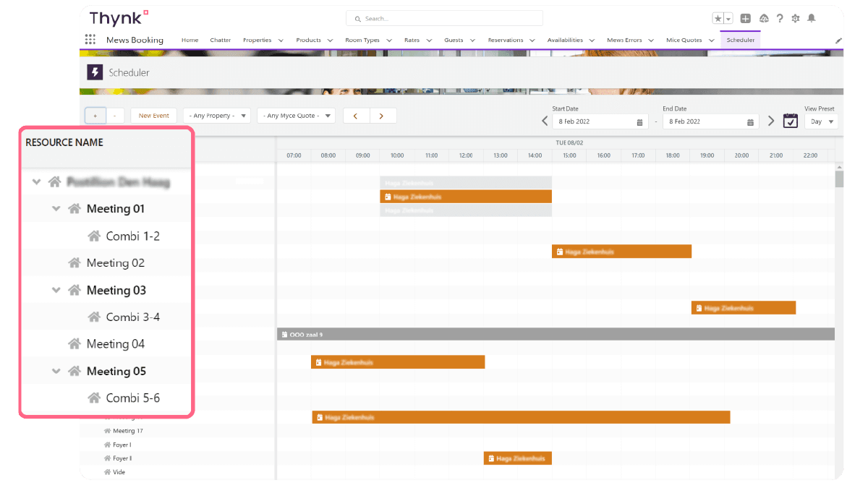The image size is (868, 488).
Task: Collapse the Meeting 01 resource group
Action: pos(56,208)
